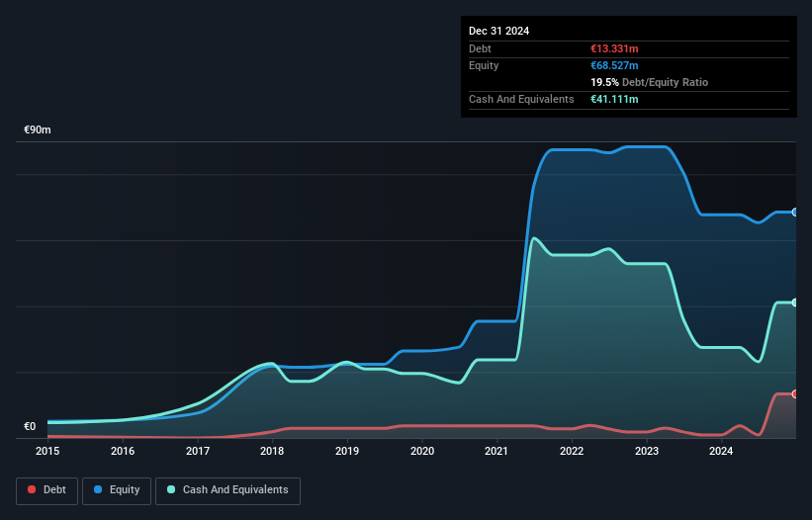The width and height of the screenshot is (812, 520).
Task: Click the €68.527m equity value
Action: [614, 65]
